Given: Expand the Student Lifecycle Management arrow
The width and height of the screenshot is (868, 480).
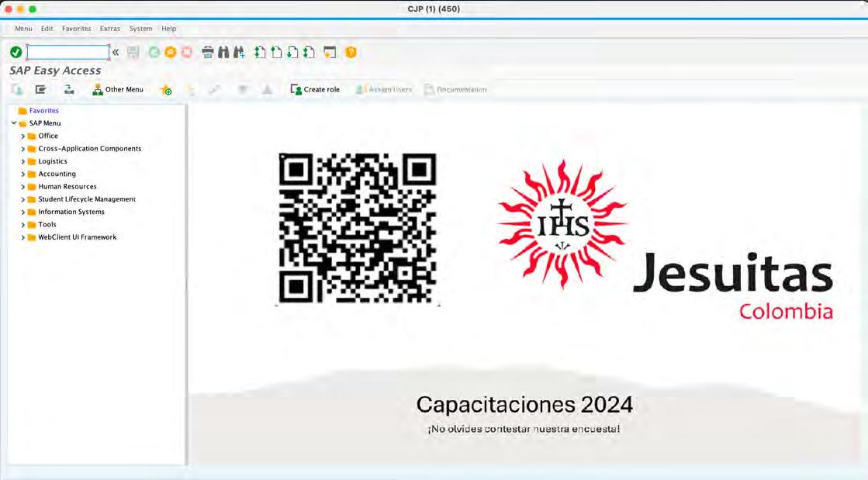Looking at the screenshot, I should pos(22,199).
